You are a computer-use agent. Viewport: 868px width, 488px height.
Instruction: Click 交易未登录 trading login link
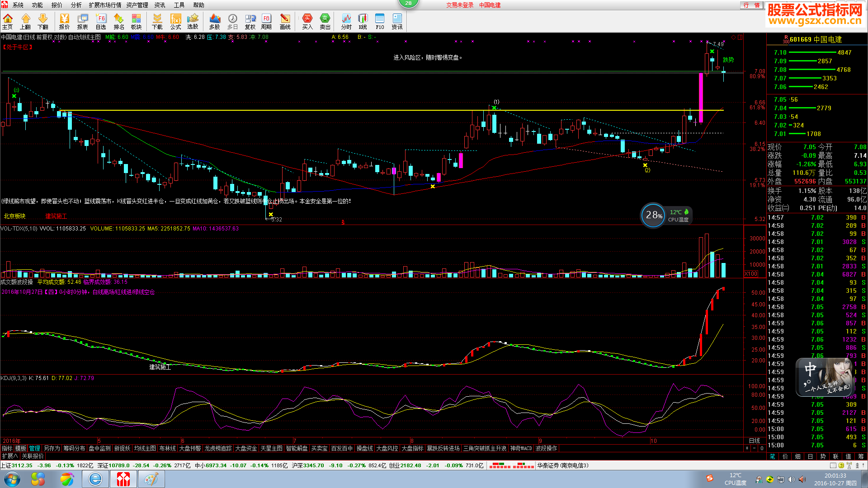(460, 5)
